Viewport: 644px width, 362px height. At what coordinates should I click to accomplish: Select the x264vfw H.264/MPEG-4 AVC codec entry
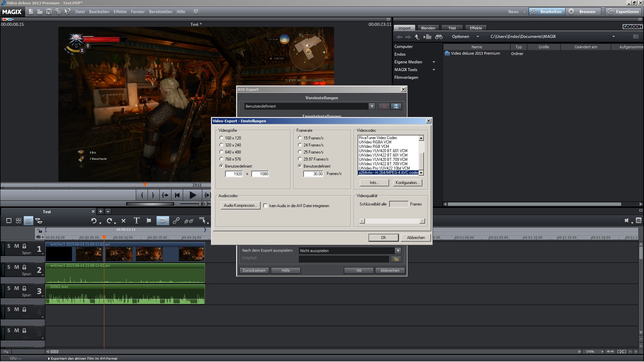point(388,173)
